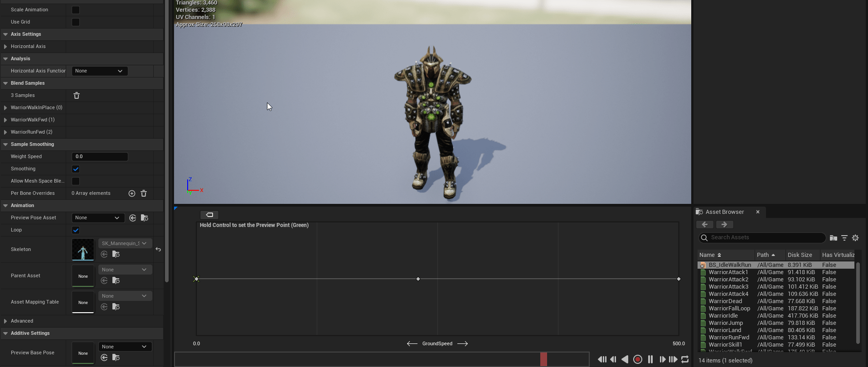Expand WarriorWalkInPlace (0) sample
This screenshot has height=367, width=868.
[5, 108]
